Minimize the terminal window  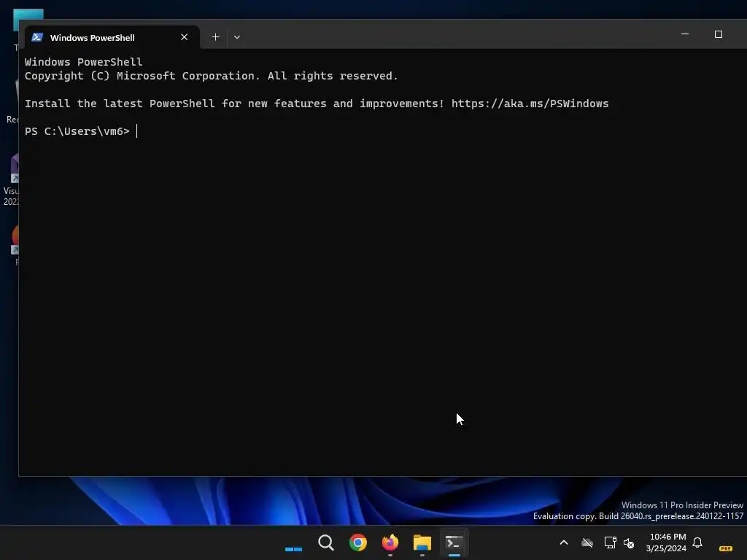pos(685,34)
